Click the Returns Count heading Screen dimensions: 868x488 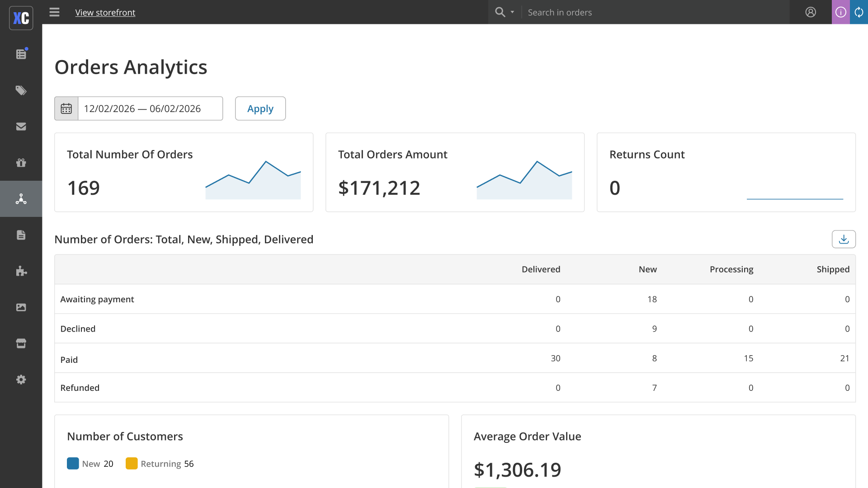[647, 155]
